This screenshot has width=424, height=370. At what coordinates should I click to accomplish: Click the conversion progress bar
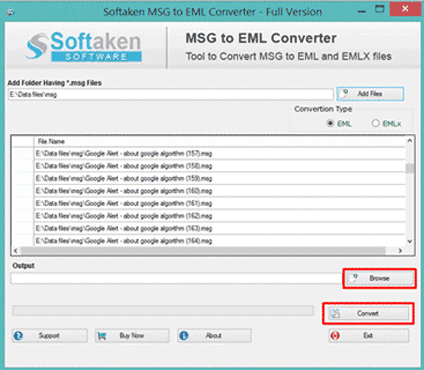[163, 311]
